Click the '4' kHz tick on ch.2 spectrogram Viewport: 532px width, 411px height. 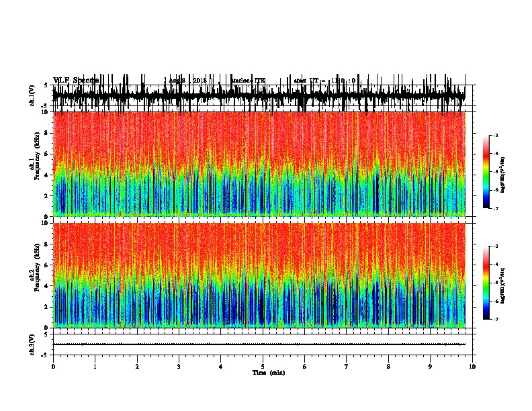pyautogui.click(x=47, y=286)
